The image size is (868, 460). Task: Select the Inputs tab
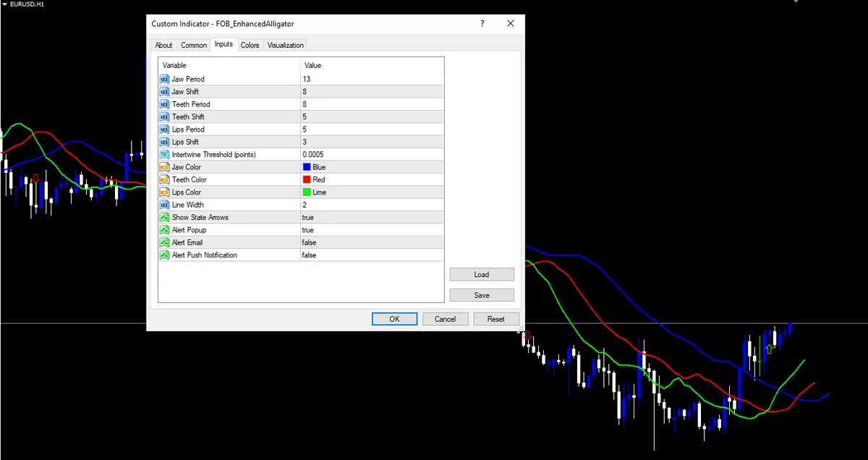point(224,44)
